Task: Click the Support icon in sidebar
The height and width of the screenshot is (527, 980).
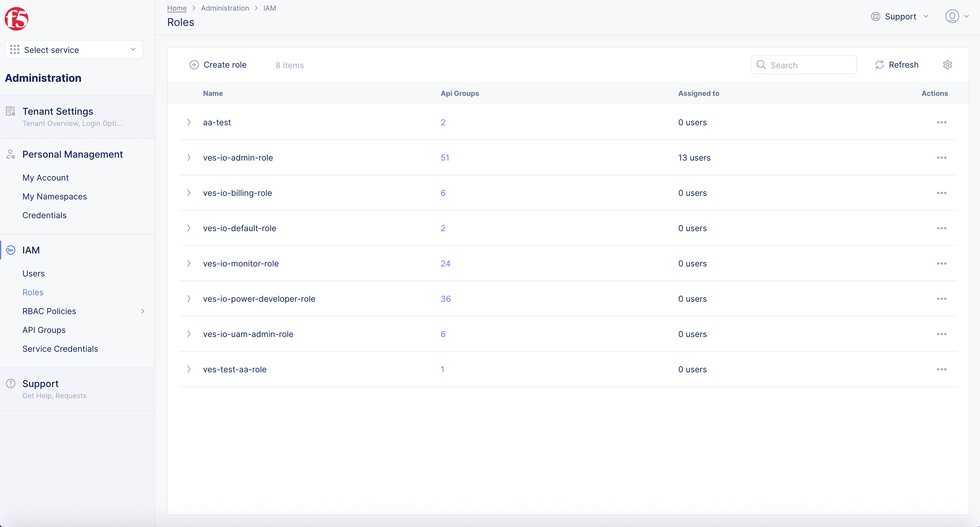Action: coord(10,383)
